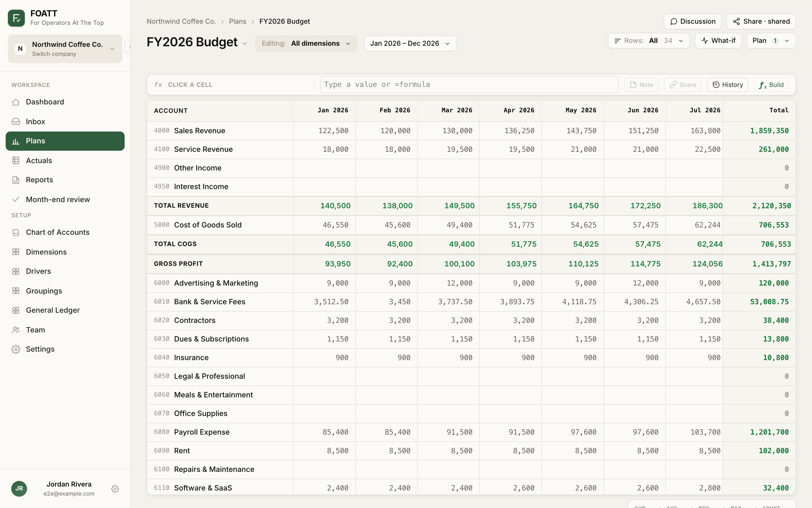Screen dimensions: 812x508
Task: Click the Month-end review checkmark icon
Action: 16,200
